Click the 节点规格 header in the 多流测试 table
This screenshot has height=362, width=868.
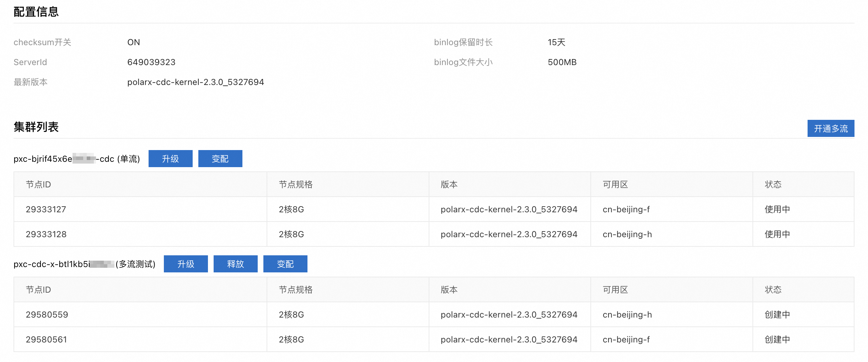(296, 290)
